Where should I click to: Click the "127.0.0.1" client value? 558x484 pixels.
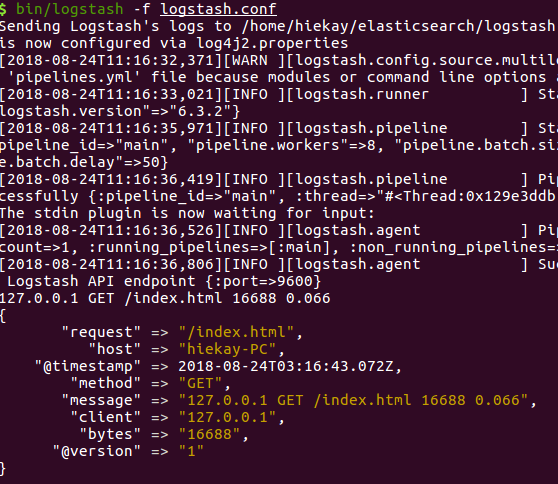click(x=227, y=417)
